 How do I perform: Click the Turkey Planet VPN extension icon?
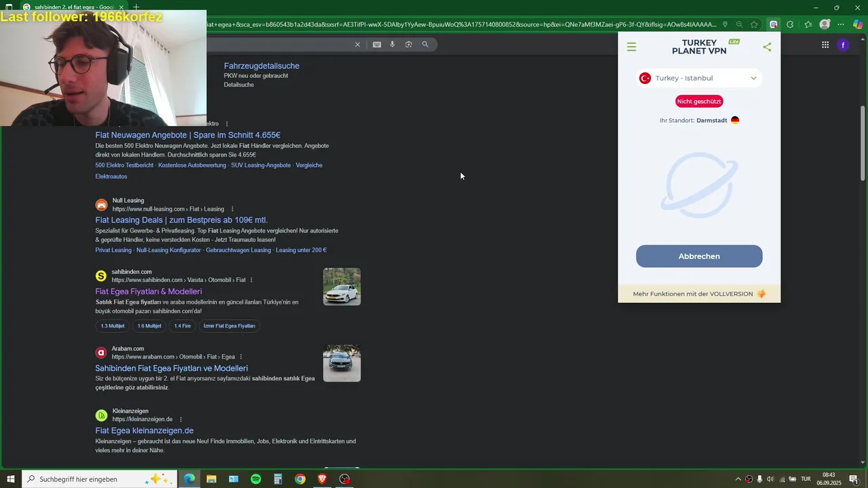[x=774, y=24]
